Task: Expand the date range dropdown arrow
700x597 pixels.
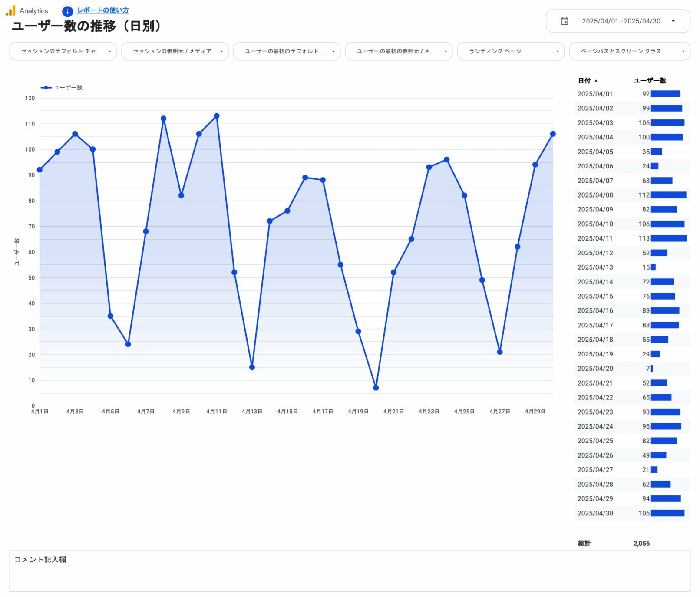Action: click(673, 21)
